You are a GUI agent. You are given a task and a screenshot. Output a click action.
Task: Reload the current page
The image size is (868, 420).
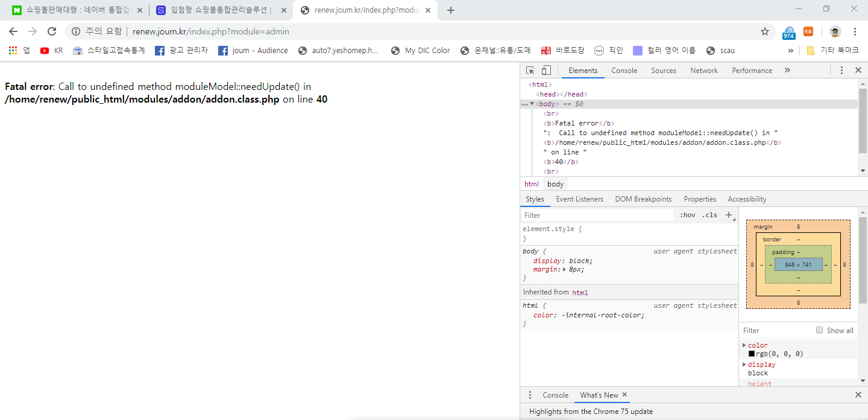click(52, 31)
